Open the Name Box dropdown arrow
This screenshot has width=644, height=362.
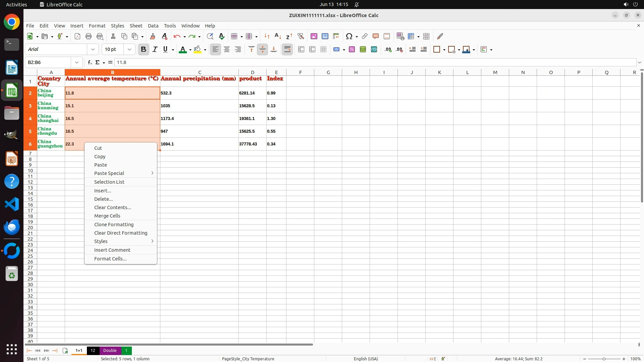(x=77, y=62)
